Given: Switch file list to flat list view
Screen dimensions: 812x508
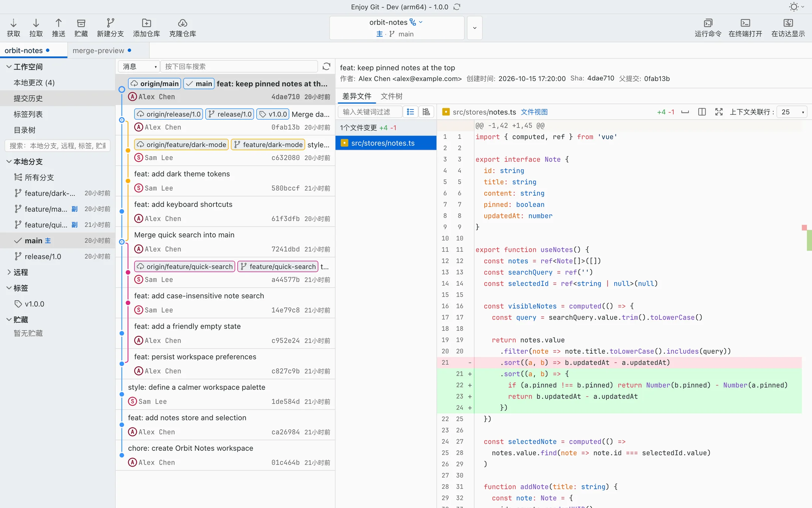Looking at the screenshot, I should coord(411,112).
